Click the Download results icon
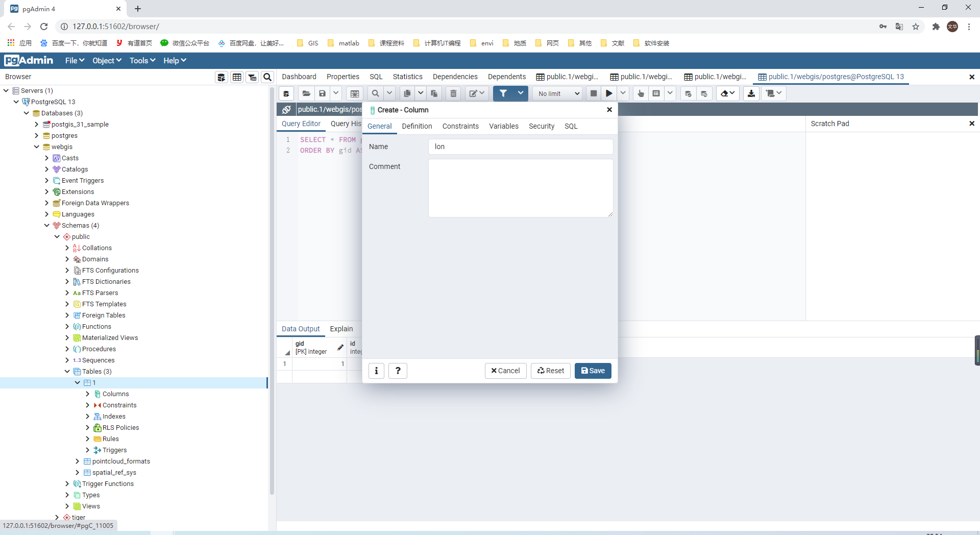 (x=751, y=93)
